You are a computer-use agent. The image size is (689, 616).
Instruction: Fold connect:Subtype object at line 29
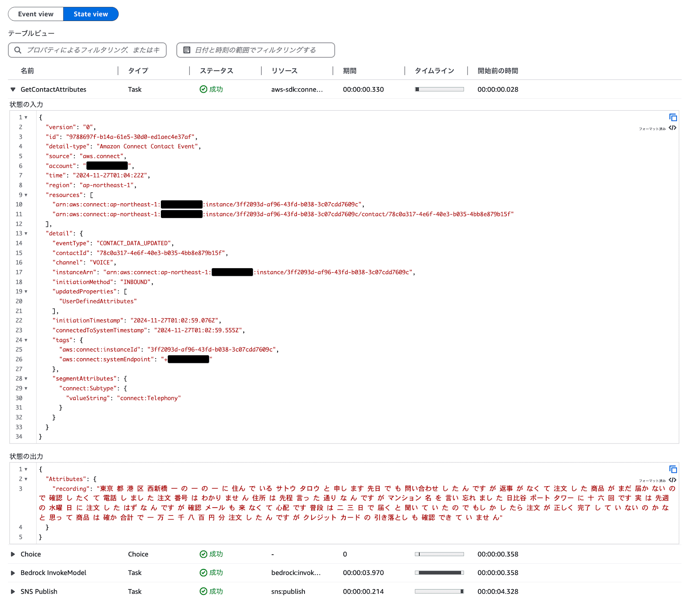coord(26,388)
